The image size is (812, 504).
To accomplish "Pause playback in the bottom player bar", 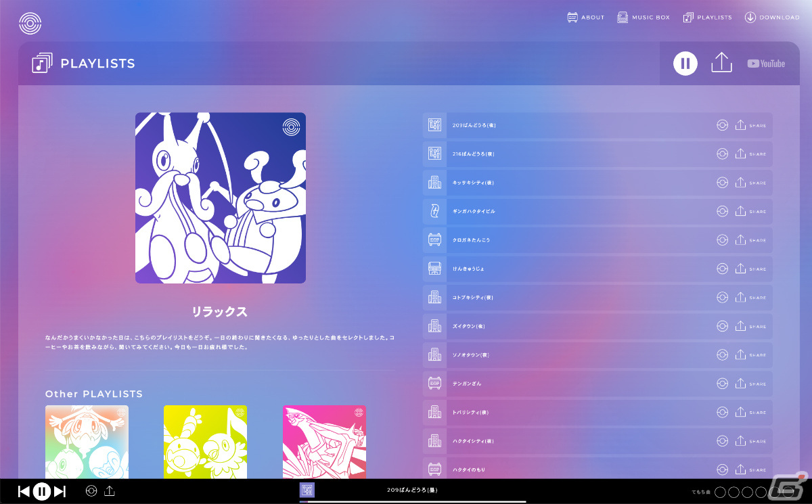I will tap(42, 492).
